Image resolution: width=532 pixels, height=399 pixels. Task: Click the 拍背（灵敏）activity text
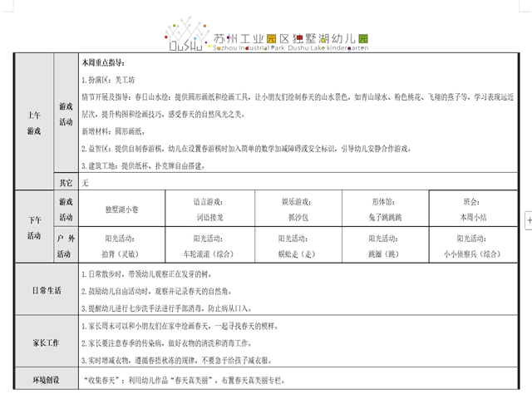click(120, 254)
